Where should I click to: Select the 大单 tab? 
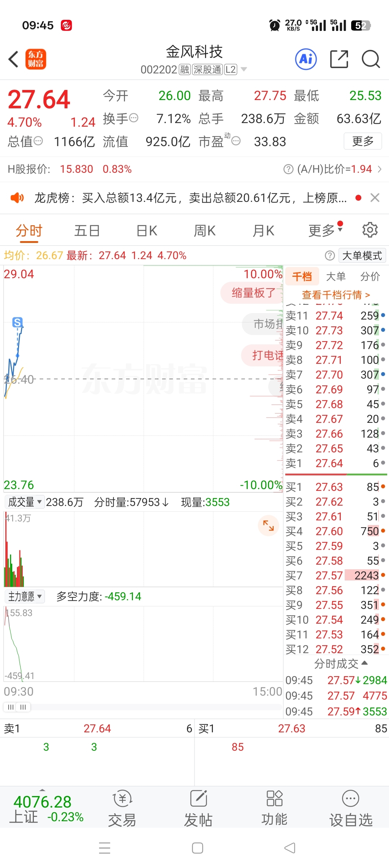pos(336,276)
